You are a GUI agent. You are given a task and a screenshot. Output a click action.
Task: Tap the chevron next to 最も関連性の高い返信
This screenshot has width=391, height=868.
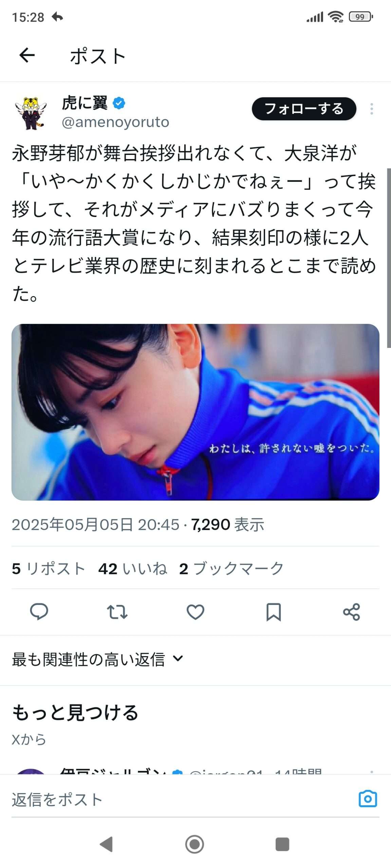(x=178, y=659)
